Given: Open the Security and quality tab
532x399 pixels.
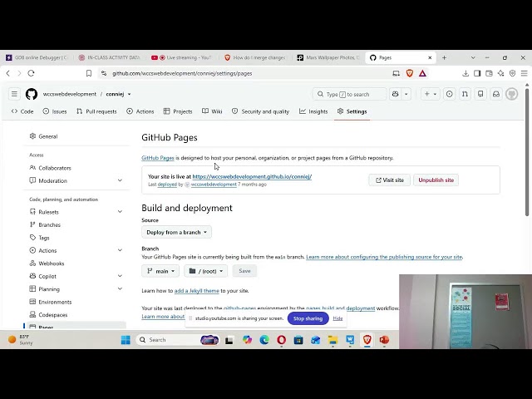Looking at the screenshot, I should point(260,111).
